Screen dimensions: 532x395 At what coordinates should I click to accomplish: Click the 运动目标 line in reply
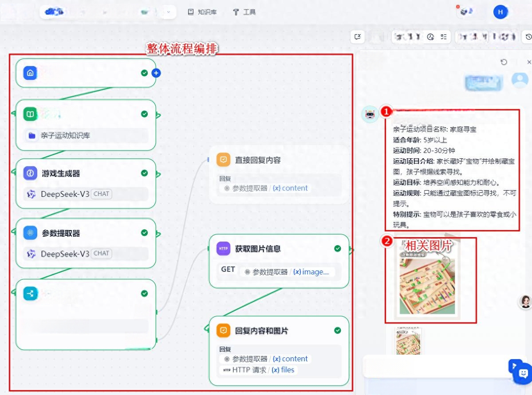(x=446, y=182)
